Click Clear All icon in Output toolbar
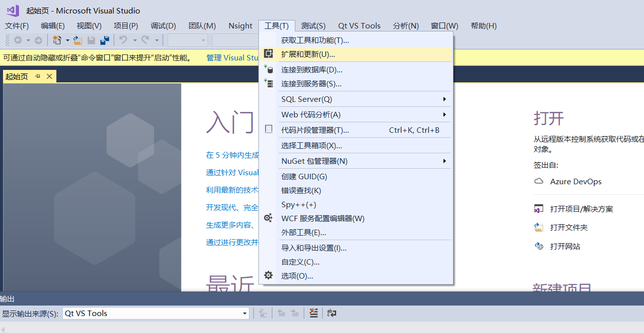The width and height of the screenshot is (644, 333). [x=313, y=313]
